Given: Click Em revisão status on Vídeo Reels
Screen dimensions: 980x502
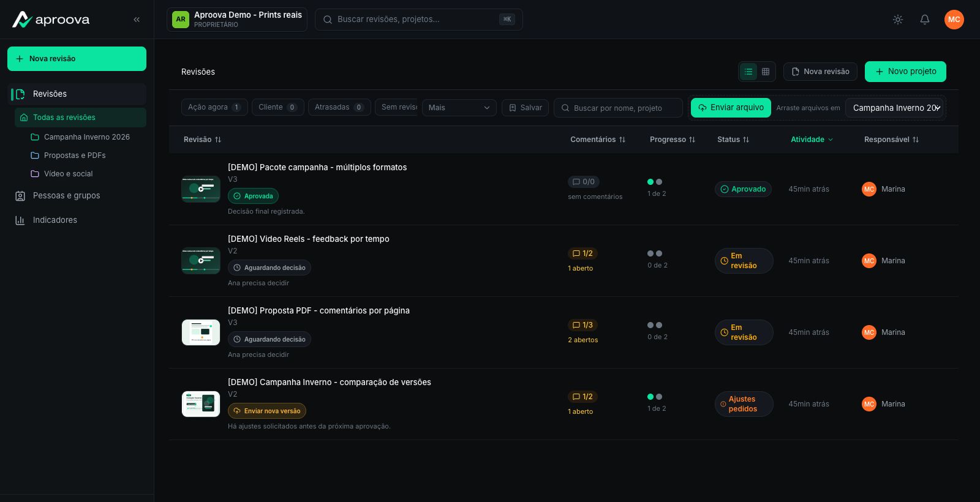Looking at the screenshot, I should [x=744, y=261].
